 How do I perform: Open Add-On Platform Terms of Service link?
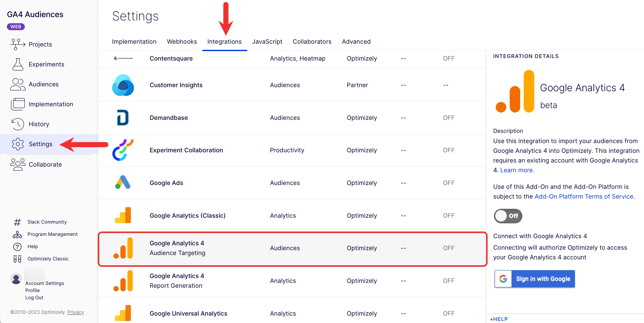[584, 197]
